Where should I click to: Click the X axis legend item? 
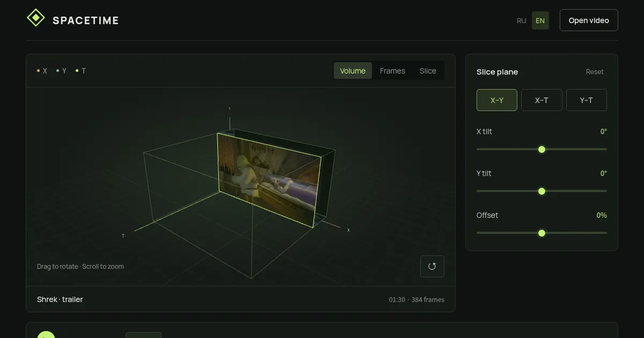pyautogui.click(x=42, y=71)
